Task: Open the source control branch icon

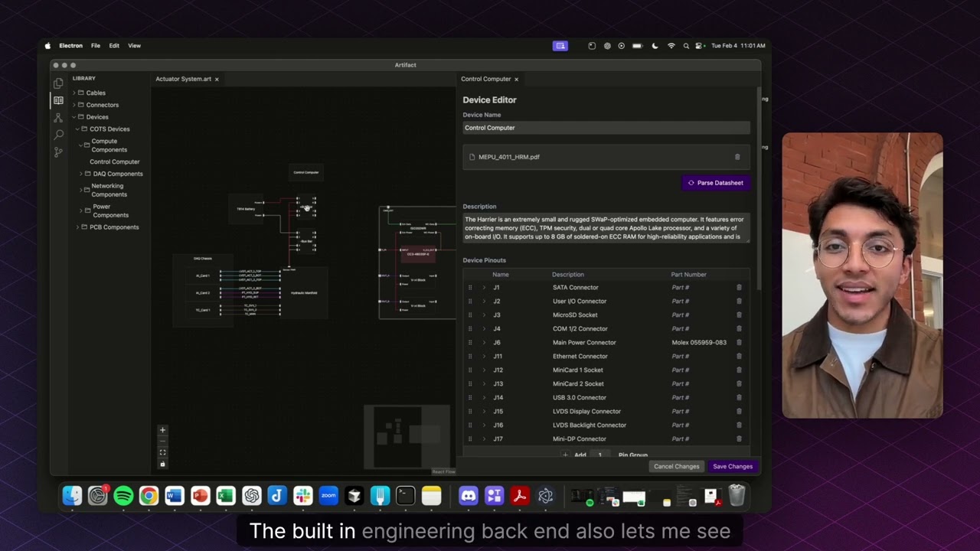Action: click(x=58, y=152)
